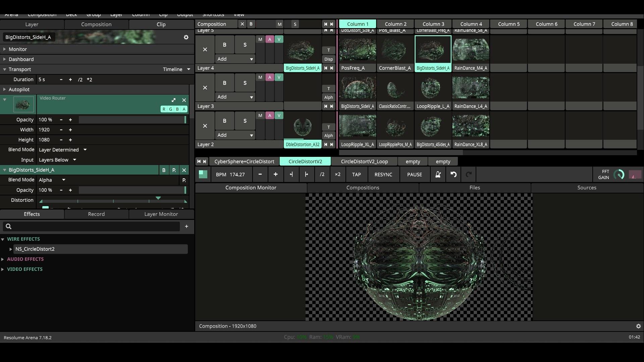The image size is (644, 362).
Task: Maximize the Video Router effect panel
Action: pos(173,100)
